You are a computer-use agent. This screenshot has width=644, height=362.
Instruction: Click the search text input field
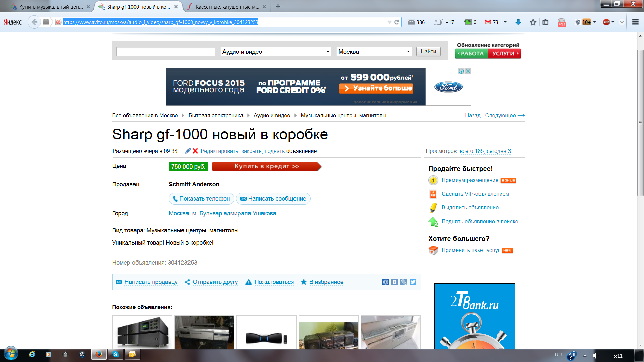point(166,52)
